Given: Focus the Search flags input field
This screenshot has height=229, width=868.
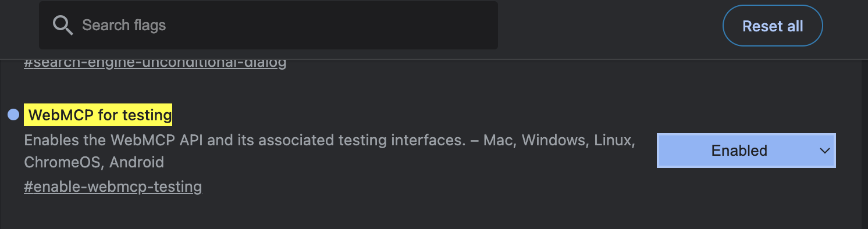Looking at the screenshot, I should (x=268, y=25).
